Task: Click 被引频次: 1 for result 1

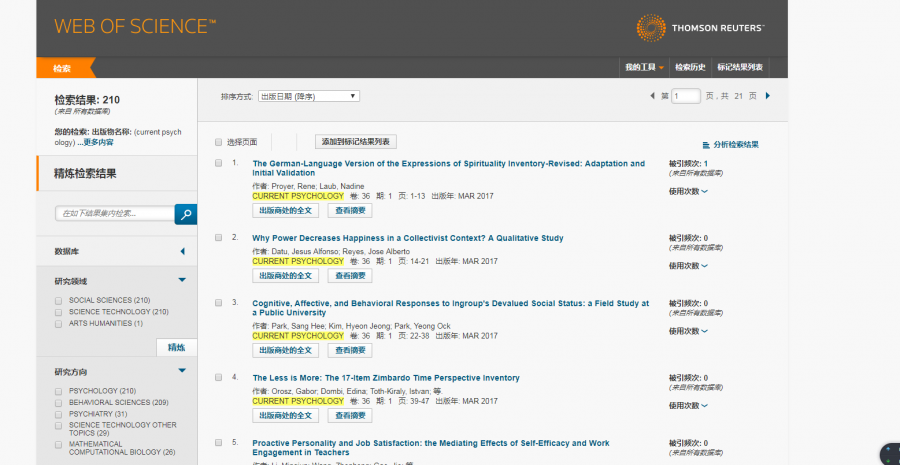Action: (x=688, y=164)
